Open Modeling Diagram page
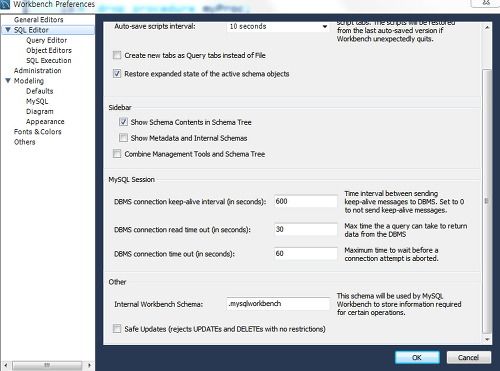Screen dimensions: 500x371 (x=40, y=111)
